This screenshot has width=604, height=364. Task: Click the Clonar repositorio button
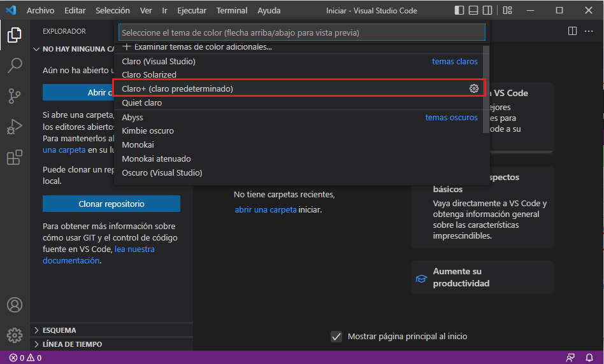(x=111, y=204)
